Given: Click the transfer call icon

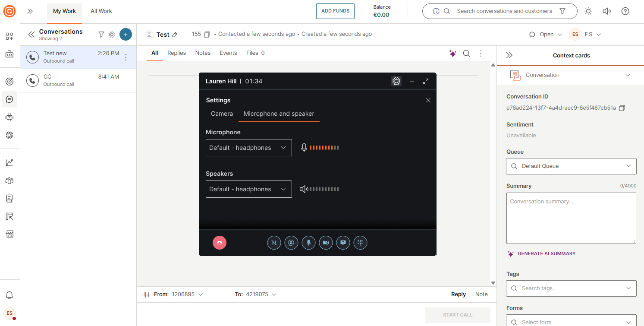Looking at the screenshot, I should 291,243.
